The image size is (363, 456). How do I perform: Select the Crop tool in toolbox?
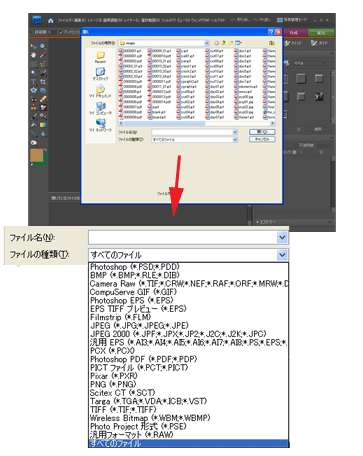coord(43,82)
